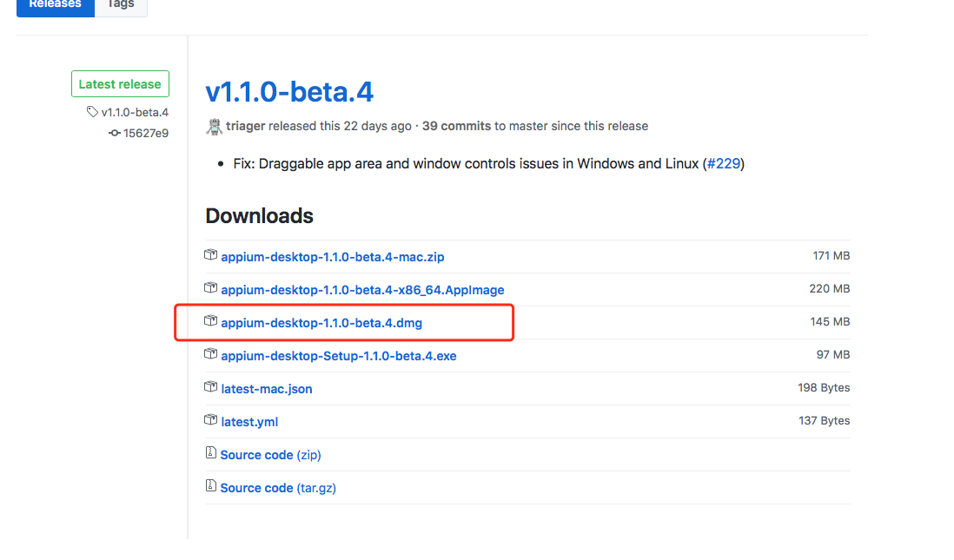Viewport: 954px width, 560px height.
Task: Click the 145 MB file size
Action: (x=830, y=321)
